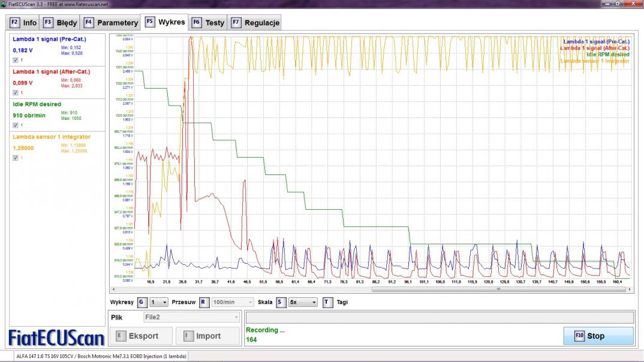The image size is (644, 362).
Task: Disable the Idle RPM desired graph checkbox
Action: tap(16, 125)
